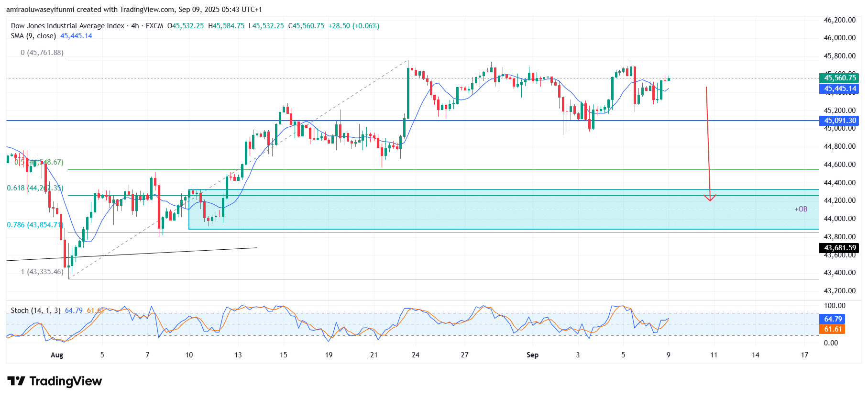Click the change value +28.50 (+0.06%)
This screenshot has width=868, height=399.
[354, 26]
